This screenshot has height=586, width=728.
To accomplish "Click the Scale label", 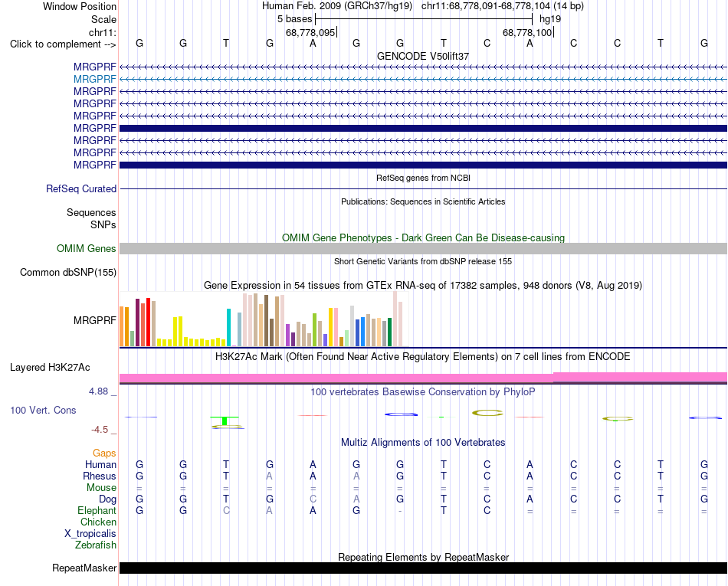I will coord(103,19).
